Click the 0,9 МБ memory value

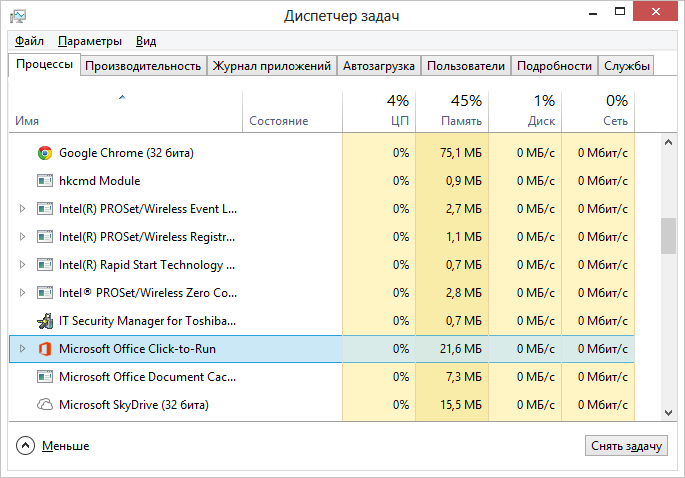tap(464, 181)
